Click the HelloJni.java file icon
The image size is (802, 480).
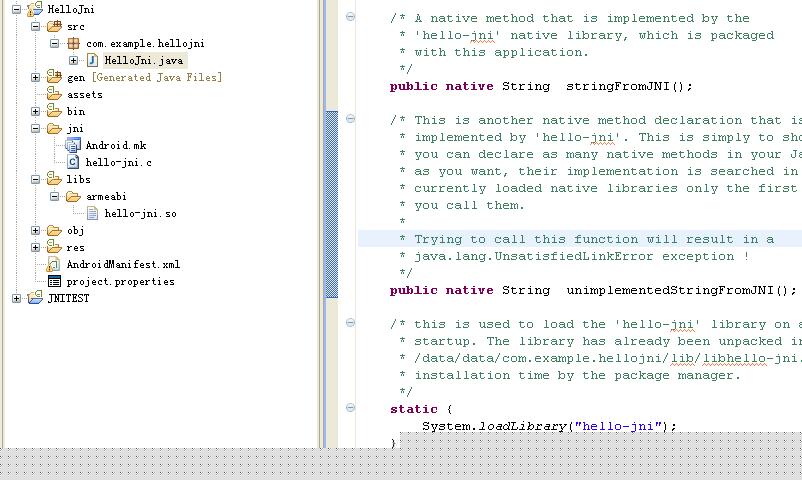pyautogui.click(x=92, y=60)
